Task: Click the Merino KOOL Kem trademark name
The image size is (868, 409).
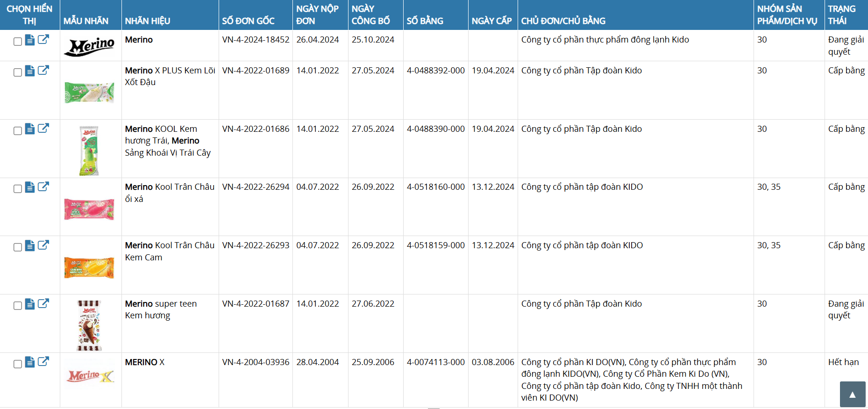Action: point(161,129)
